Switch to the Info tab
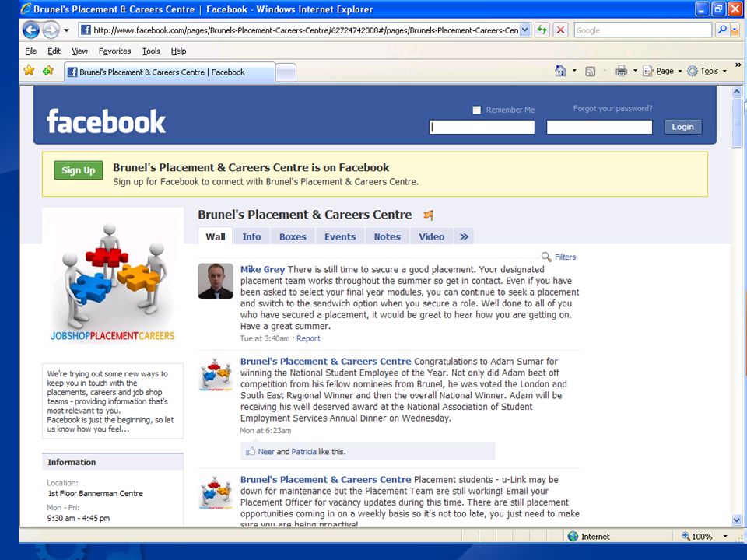The image size is (747, 560). (251, 236)
